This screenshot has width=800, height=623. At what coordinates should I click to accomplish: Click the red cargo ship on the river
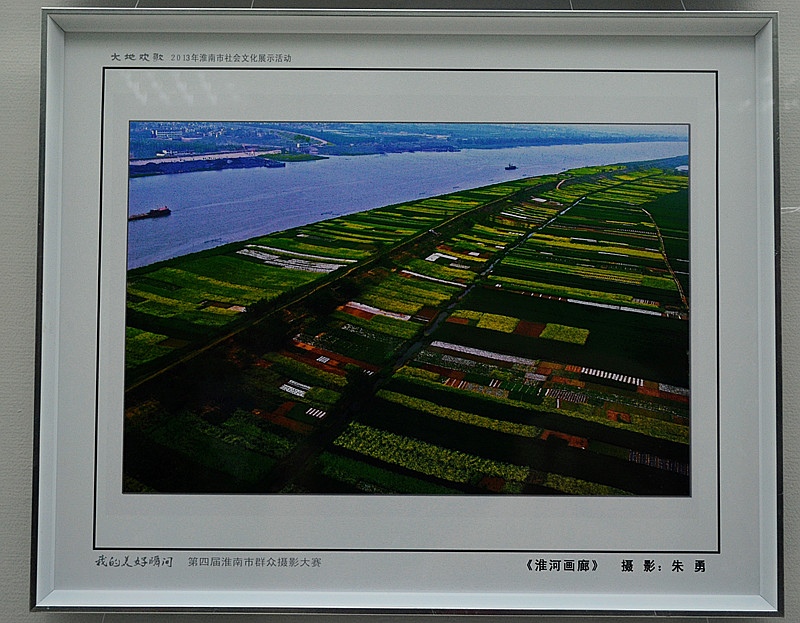(x=151, y=213)
